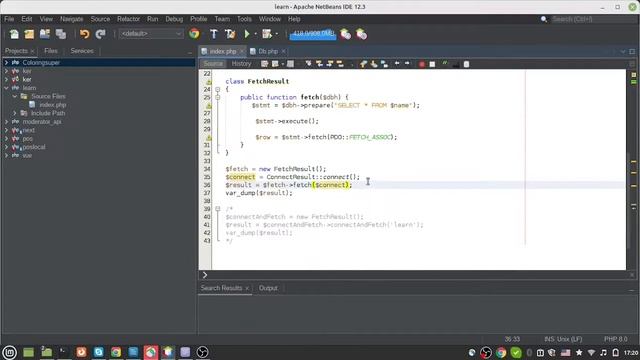The image size is (640, 360).
Task: Select index.php in the project tree
Action: pos(53,105)
